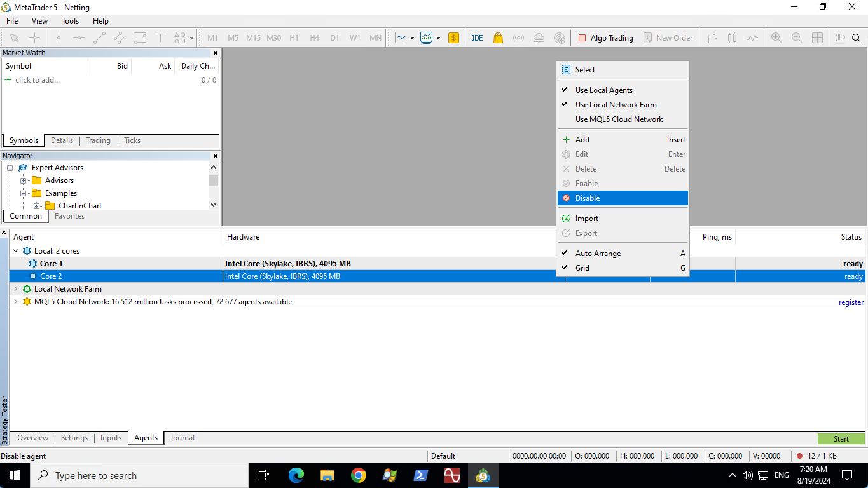Click the Navigator vertical scrollbar thumb

click(213, 180)
